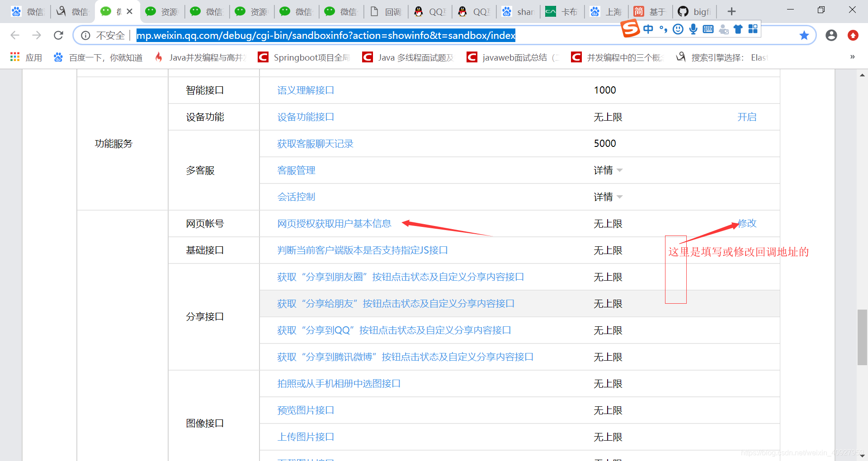The image size is (868, 461).
Task: Click 修改 for 网页授权获取用户基本信息
Action: tap(747, 223)
